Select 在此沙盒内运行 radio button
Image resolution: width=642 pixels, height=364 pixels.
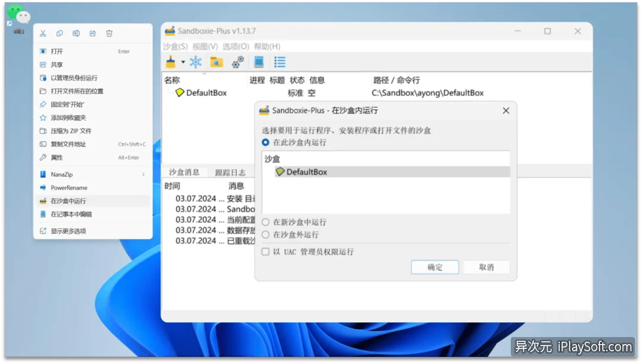click(266, 143)
